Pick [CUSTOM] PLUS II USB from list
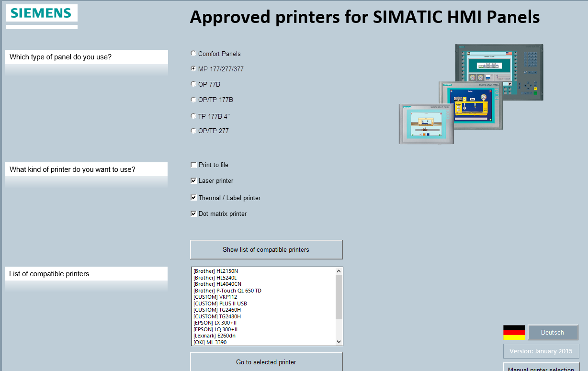This screenshot has width=588, height=371. click(x=264, y=304)
